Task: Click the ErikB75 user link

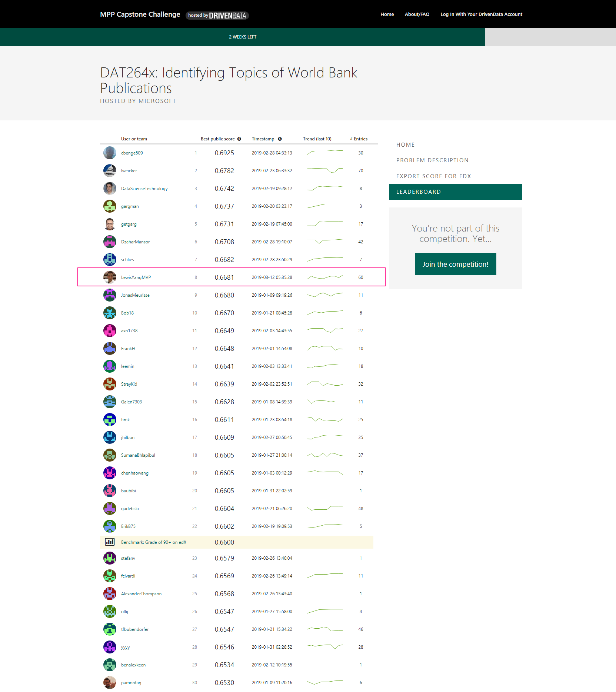Action: [x=128, y=526]
